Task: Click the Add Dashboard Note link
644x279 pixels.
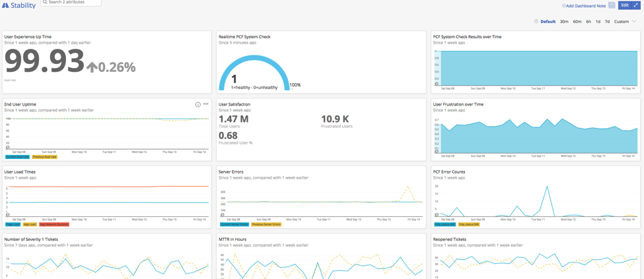Action: coord(586,6)
